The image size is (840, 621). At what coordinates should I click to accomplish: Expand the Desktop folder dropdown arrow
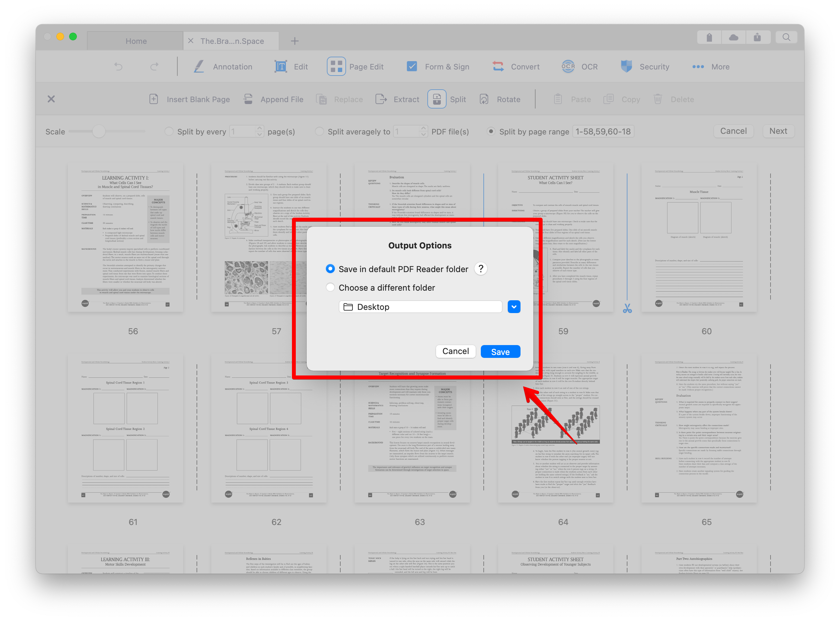click(x=514, y=307)
